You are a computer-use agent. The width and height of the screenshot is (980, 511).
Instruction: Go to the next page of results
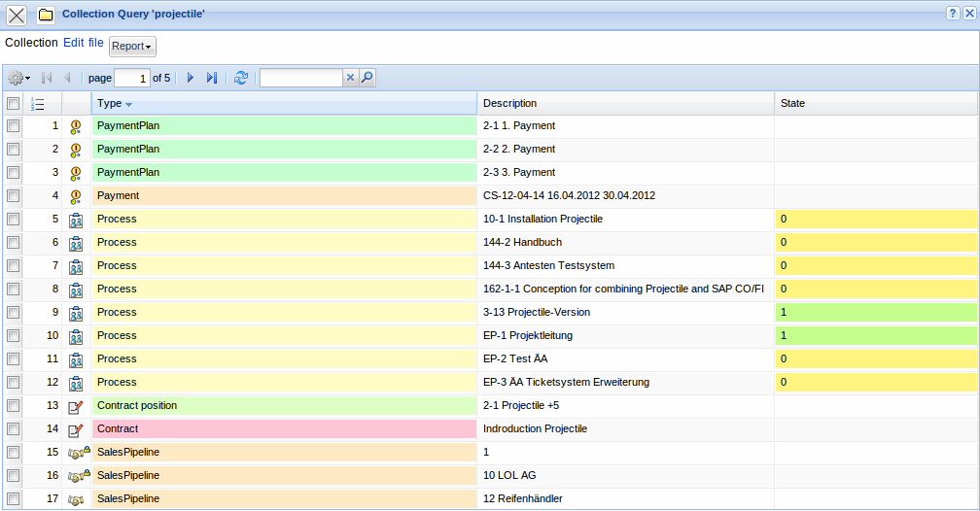[191, 78]
